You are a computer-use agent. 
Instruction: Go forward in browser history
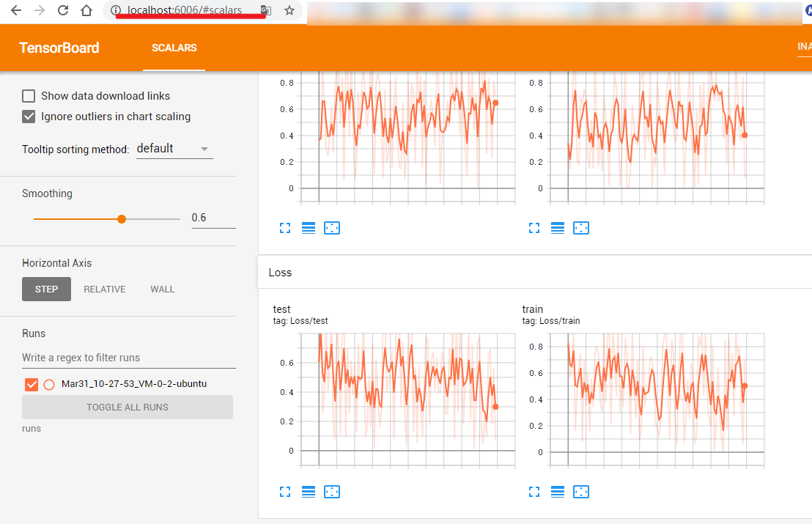pos(40,10)
